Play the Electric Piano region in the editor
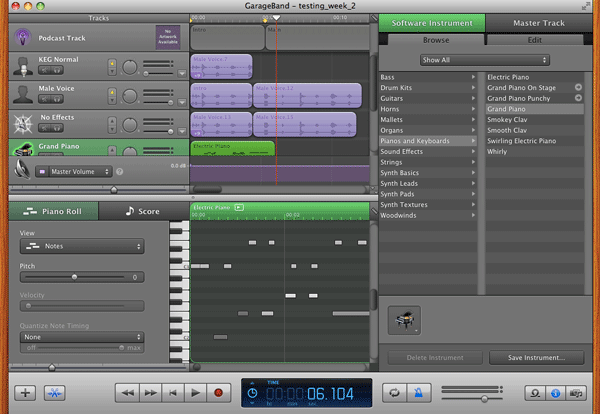Image resolution: width=600 pixels, height=414 pixels. (x=239, y=207)
